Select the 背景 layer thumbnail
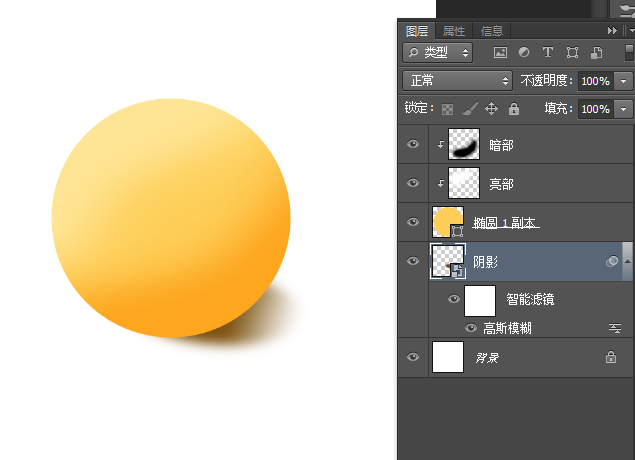The image size is (635, 460). (x=448, y=357)
